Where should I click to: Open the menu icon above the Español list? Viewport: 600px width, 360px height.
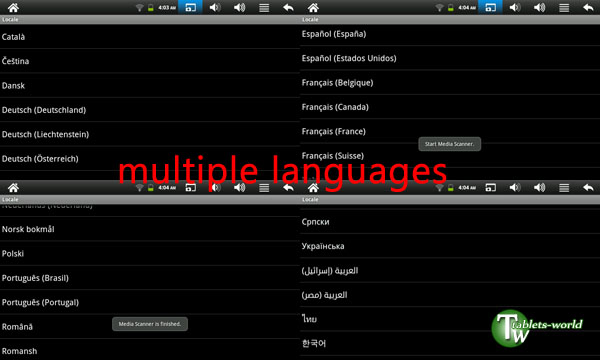(x=564, y=7)
